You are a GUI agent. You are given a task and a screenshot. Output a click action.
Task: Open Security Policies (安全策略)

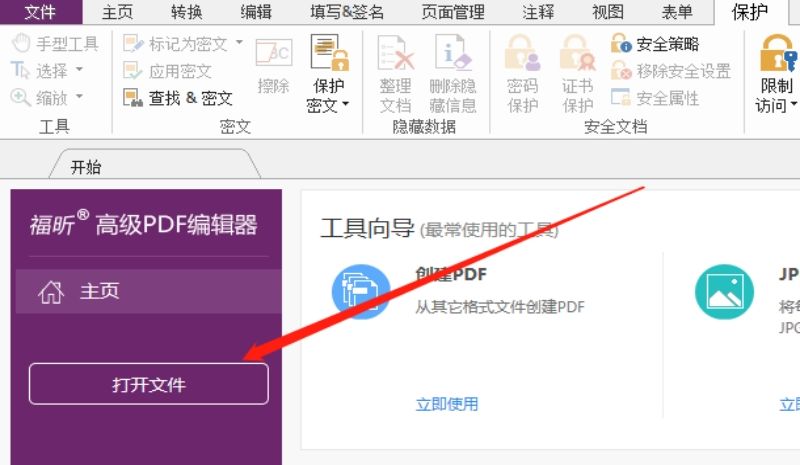(655, 44)
